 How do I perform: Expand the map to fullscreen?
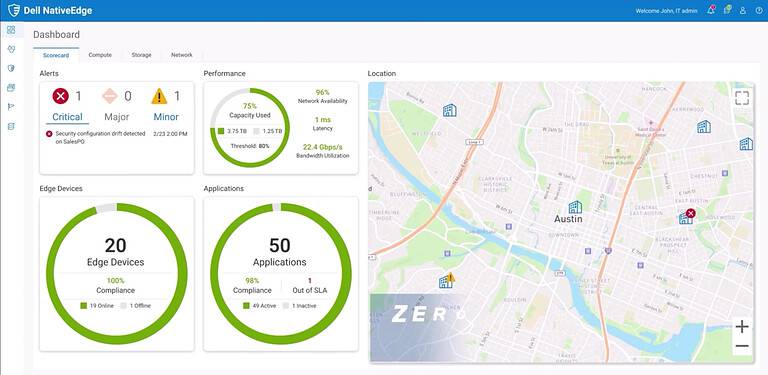(x=742, y=98)
